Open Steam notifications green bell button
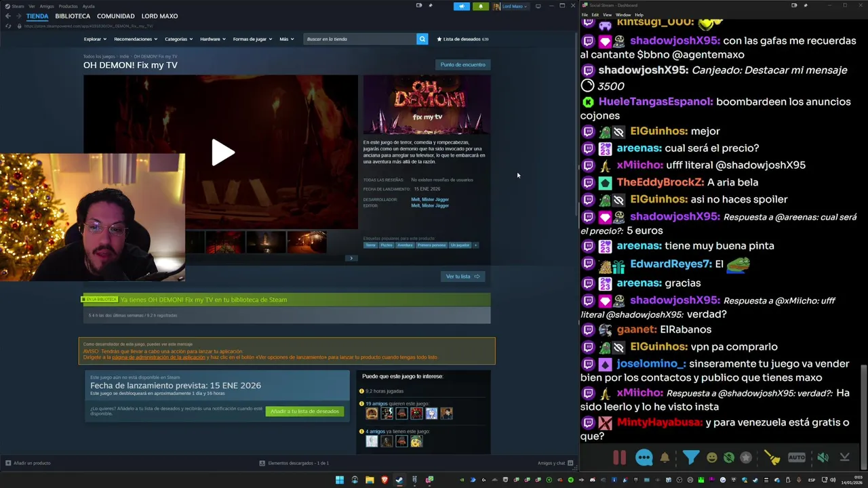 481,6
